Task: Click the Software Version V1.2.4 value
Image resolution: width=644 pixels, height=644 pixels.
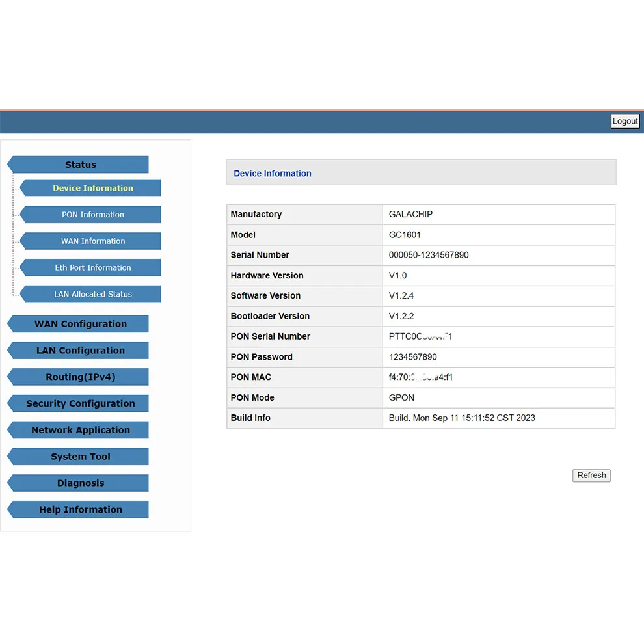Action: point(401,296)
